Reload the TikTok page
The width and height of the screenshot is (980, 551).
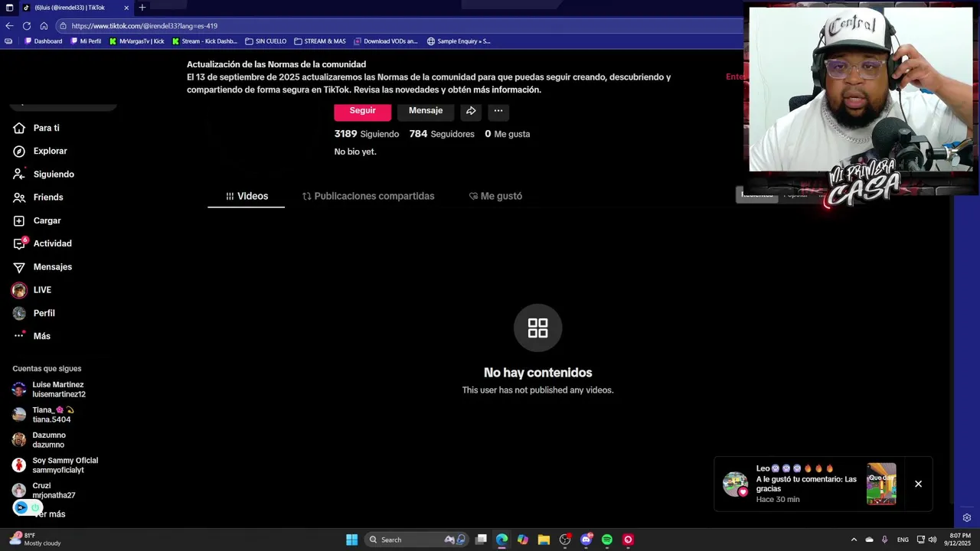[x=26, y=25]
